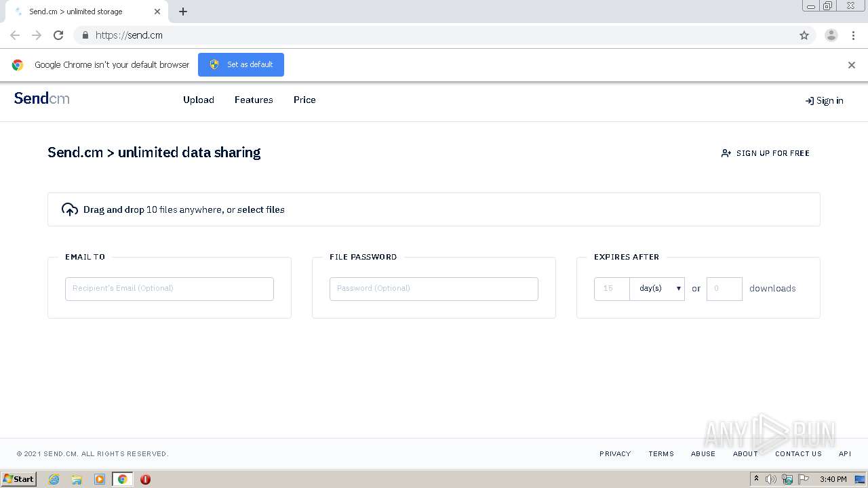This screenshot has width=868, height=488.
Task: Open the CONTACT US footer link
Action: 798,454
